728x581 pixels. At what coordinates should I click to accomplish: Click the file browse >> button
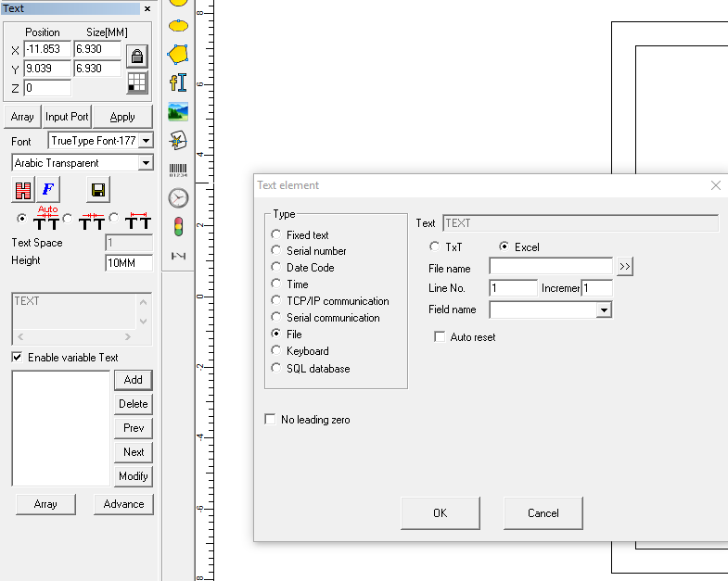click(x=624, y=267)
